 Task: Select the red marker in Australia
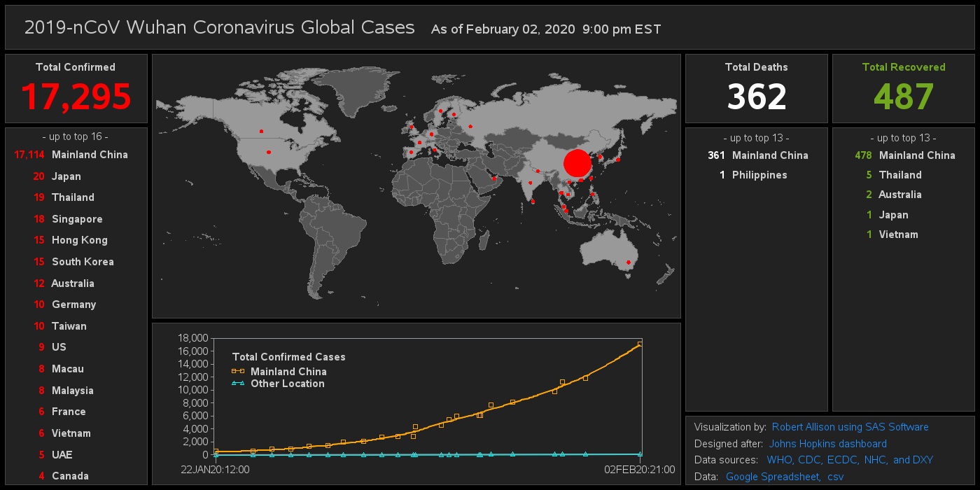point(628,262)
